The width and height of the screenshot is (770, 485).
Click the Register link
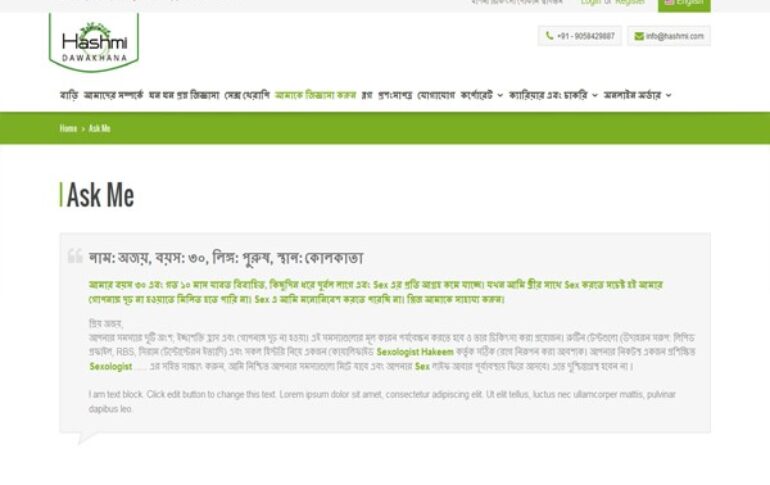click(x=630, y=3)
